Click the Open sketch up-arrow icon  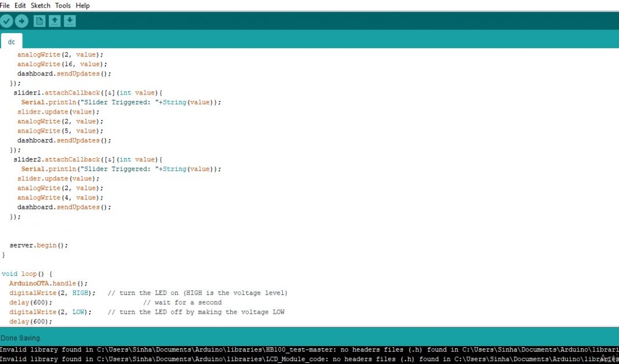click(54, 21)
